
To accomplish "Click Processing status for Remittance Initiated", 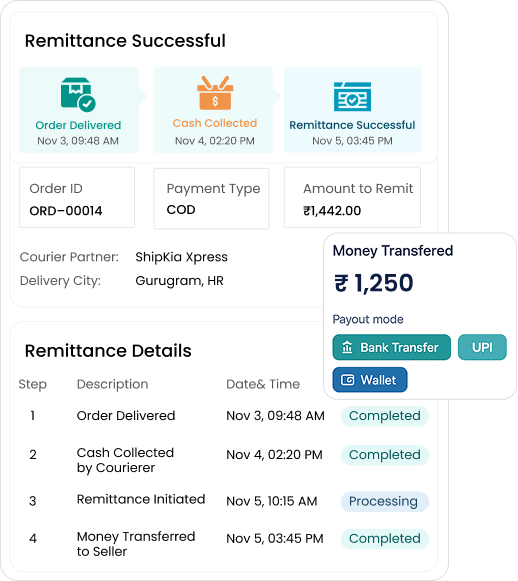I will (385, 501).
